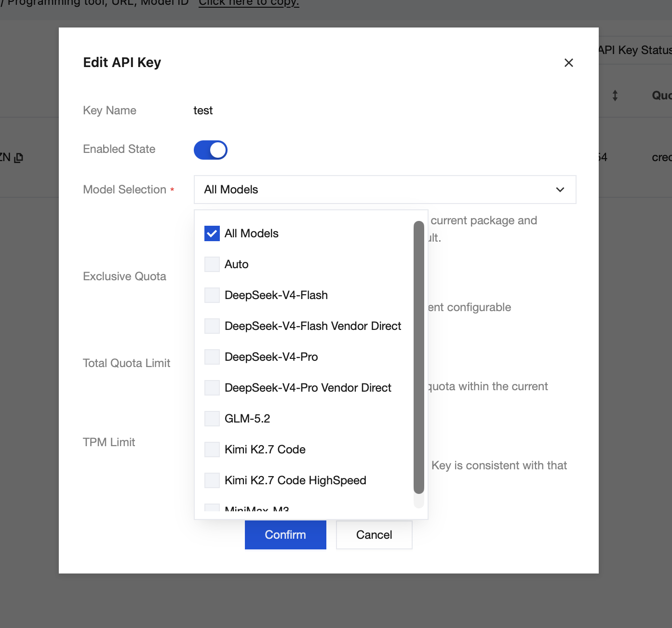This screenshot has width=672, height=628.
Task: Copy the key using the copy icon
Action: (x=19, y=158)
